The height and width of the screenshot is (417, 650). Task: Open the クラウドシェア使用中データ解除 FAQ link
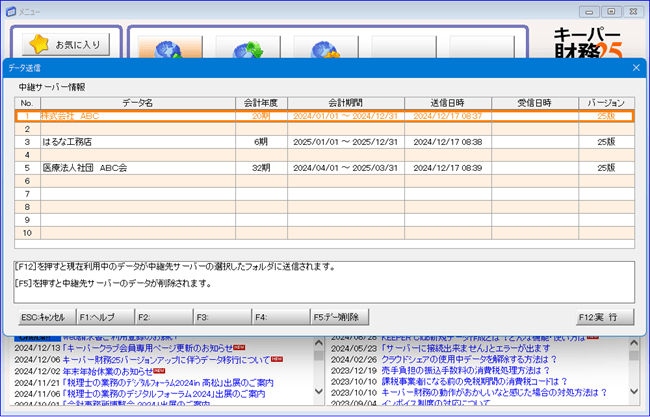click(x=469, y=359)
